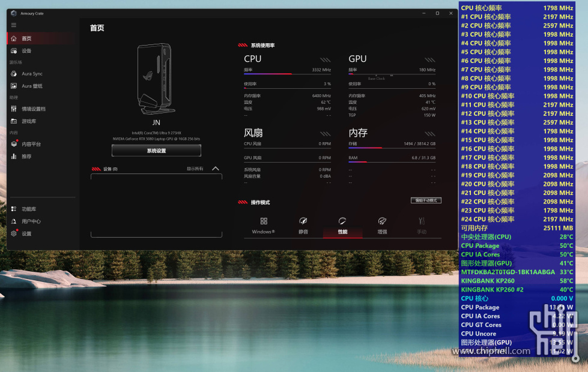This screenshot has width=588, height=372.
Task: Expand the GPU panel striped corner icon
Action: [x=430, y=59]
